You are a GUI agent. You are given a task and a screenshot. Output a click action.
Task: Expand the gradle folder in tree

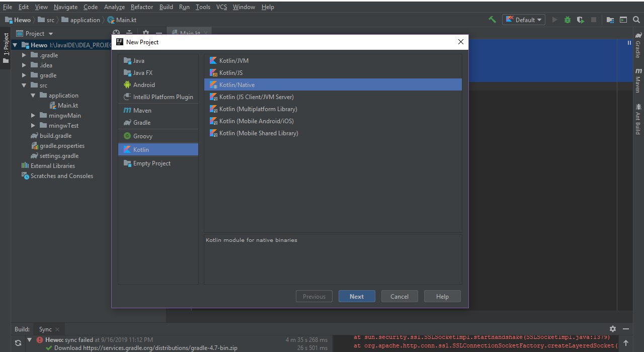pyautogui.click(x=24, y=75)
